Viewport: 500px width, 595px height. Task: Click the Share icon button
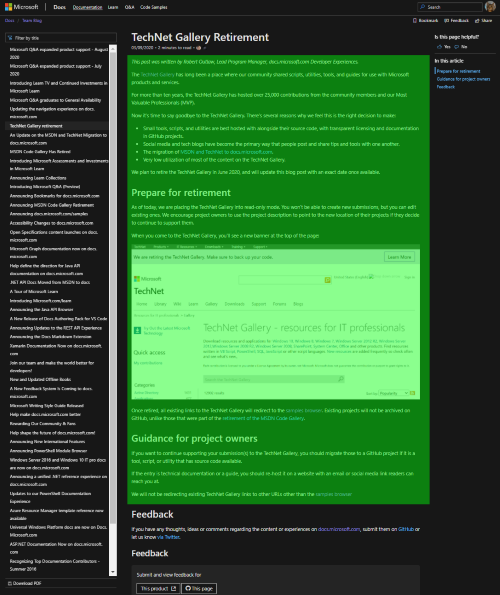tap(483, 20)
